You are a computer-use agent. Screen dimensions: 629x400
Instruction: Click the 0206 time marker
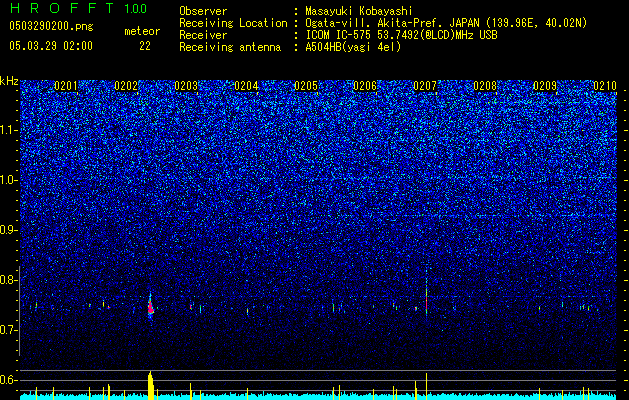click(365, 86)
